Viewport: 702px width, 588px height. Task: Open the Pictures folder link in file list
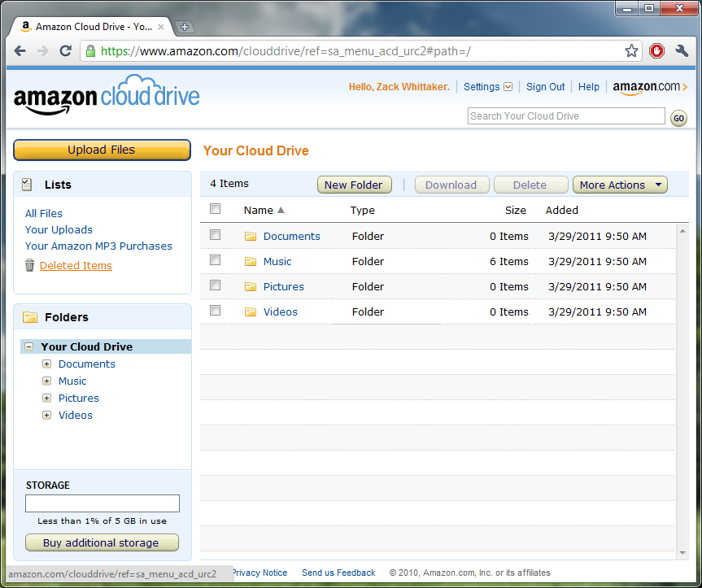coord(283,287)
